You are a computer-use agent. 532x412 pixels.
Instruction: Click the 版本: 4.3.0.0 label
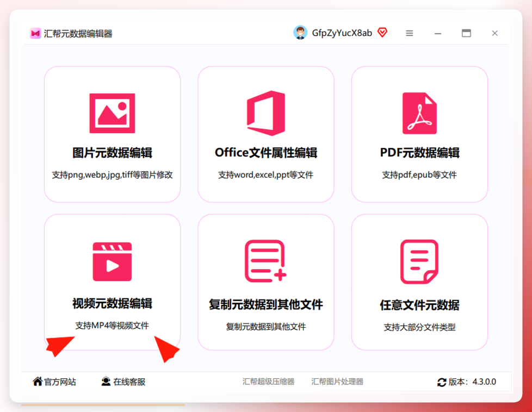click(472, 382)
